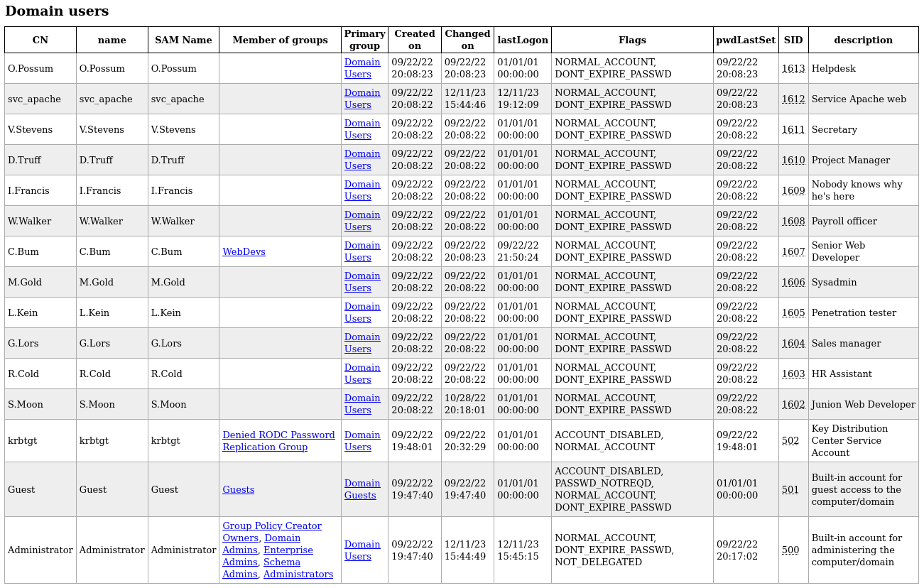Follow V.Stevens row's Domain Users link
This screenshot has height=588, width=924.
(x=362, y=129)
